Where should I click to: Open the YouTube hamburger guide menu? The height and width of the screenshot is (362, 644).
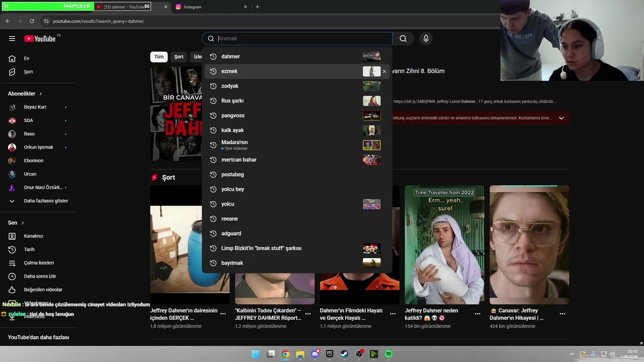coord(12,39)
